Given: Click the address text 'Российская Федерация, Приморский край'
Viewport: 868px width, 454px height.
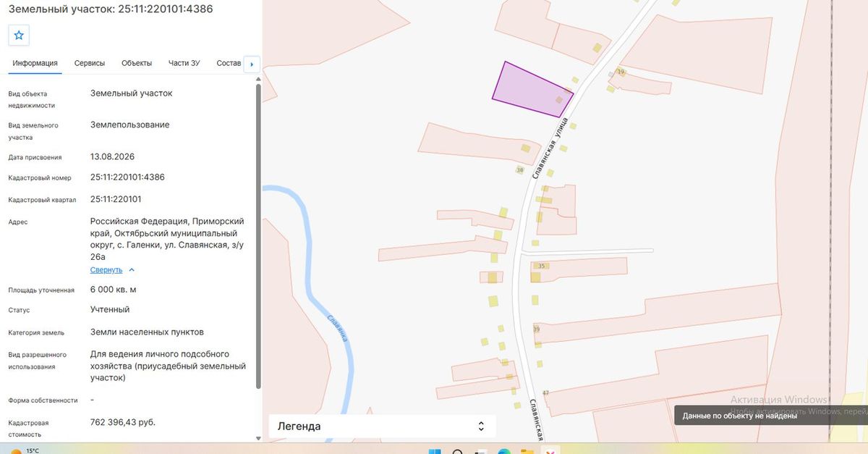Looking at the screenshot, I should click(167, 227).
